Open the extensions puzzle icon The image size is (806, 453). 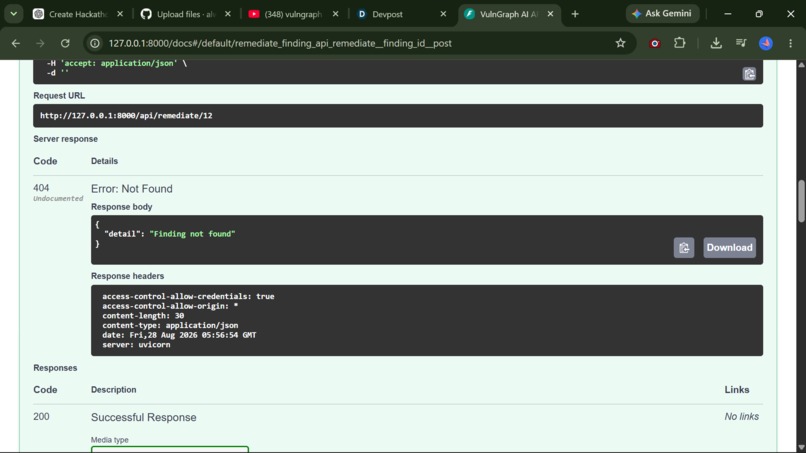tap(680, 43)
